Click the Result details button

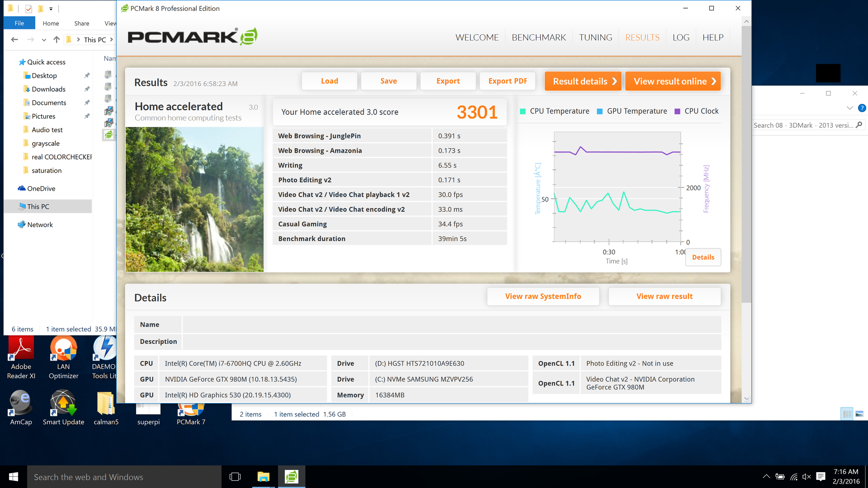click(x=583, y=81)
